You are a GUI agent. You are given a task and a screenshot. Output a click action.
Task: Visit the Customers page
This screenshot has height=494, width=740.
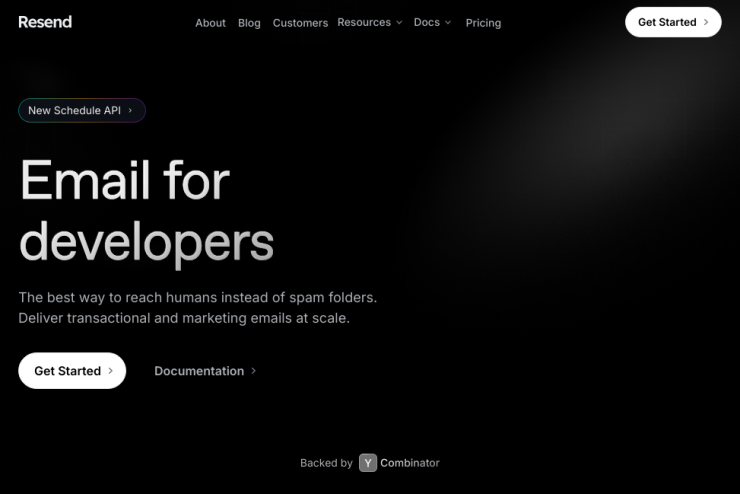[300, 23]
